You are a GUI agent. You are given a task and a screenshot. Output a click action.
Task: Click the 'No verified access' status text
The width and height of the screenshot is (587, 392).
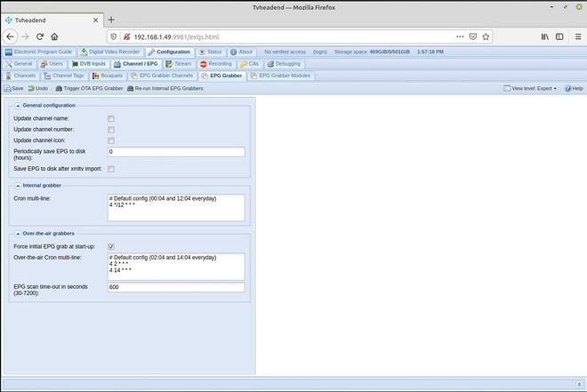[x=285, y=52]
